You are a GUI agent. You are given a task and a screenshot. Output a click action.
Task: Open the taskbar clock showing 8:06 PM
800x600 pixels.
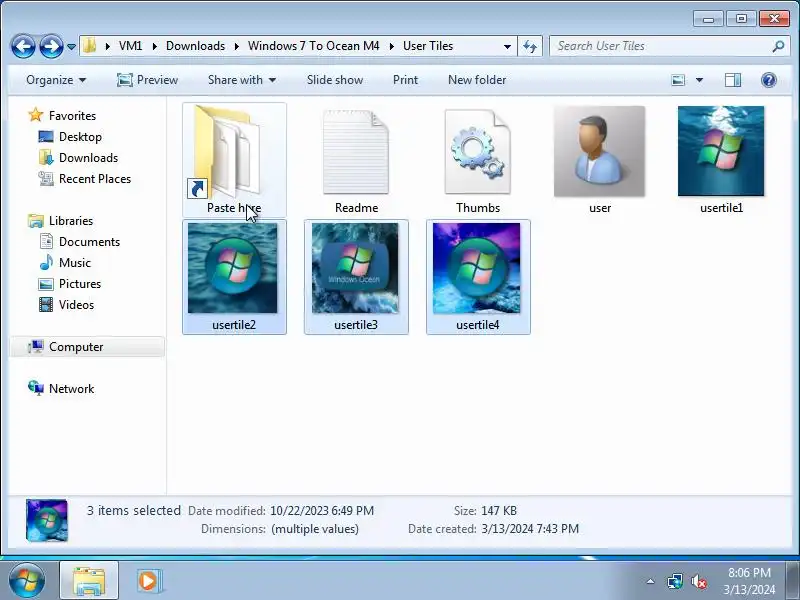coord(749,581)
